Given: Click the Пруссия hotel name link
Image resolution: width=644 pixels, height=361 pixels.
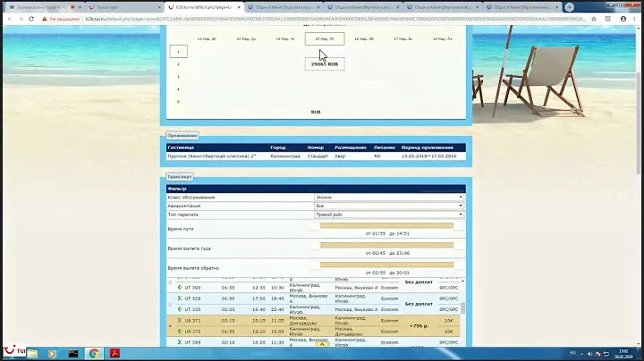Looking at the screenshot, I should (x=204, y=155).
